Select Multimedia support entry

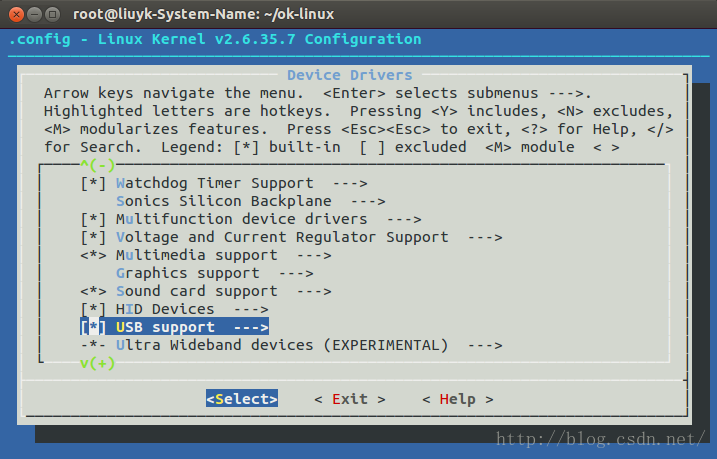click(197, 255)
